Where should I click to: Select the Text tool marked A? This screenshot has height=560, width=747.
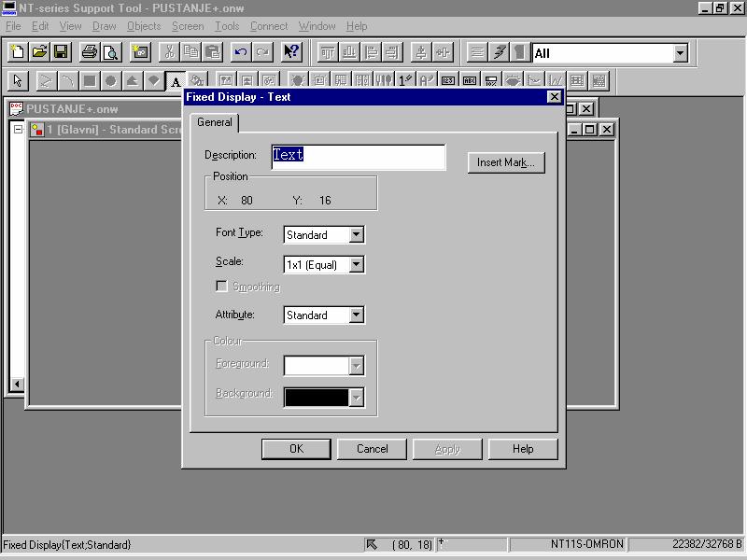coord(176,80)
